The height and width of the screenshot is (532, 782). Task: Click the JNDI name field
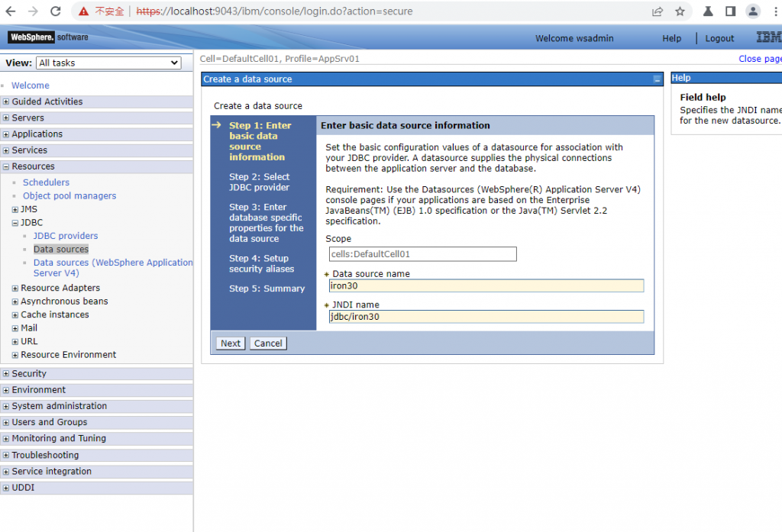486,317
